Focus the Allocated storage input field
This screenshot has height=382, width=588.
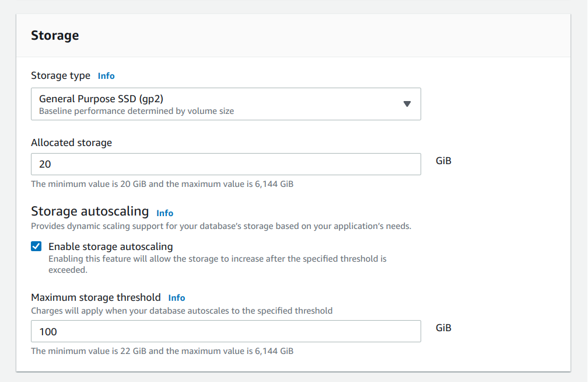coord(225,164)
